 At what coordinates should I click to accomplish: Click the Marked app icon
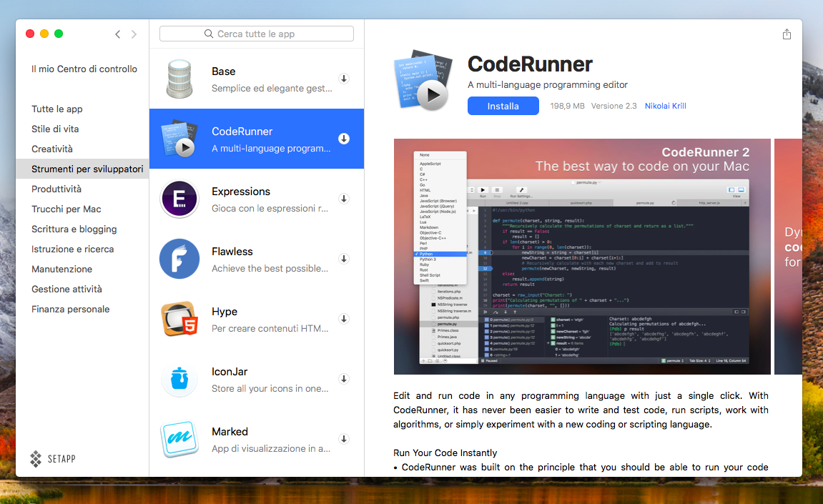pyautogui.click(x=179, y=439)
